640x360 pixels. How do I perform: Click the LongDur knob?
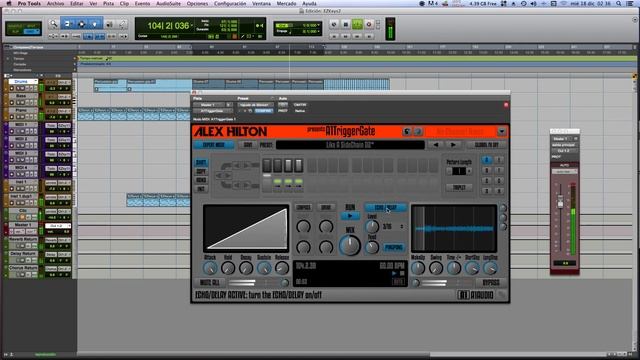pos(490,268)
